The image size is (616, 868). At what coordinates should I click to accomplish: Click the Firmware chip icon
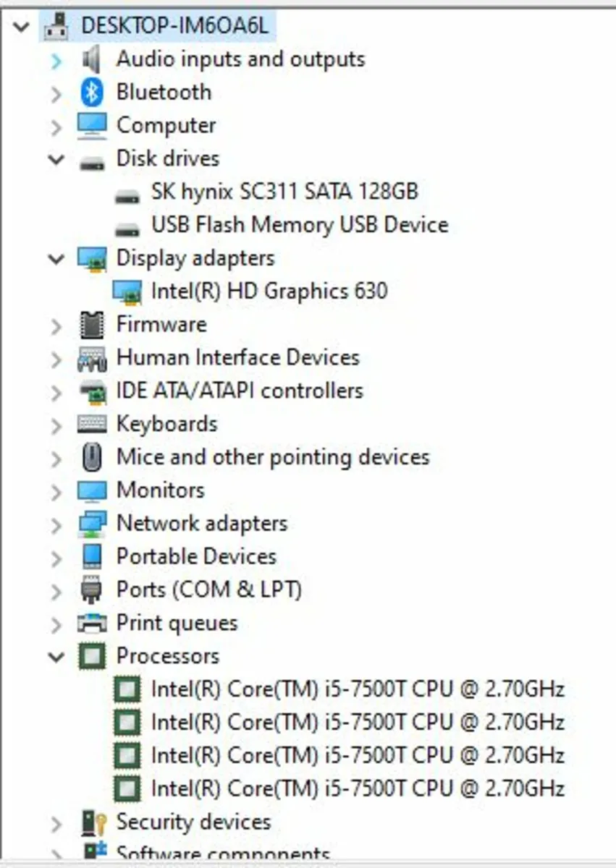point(92,324)
